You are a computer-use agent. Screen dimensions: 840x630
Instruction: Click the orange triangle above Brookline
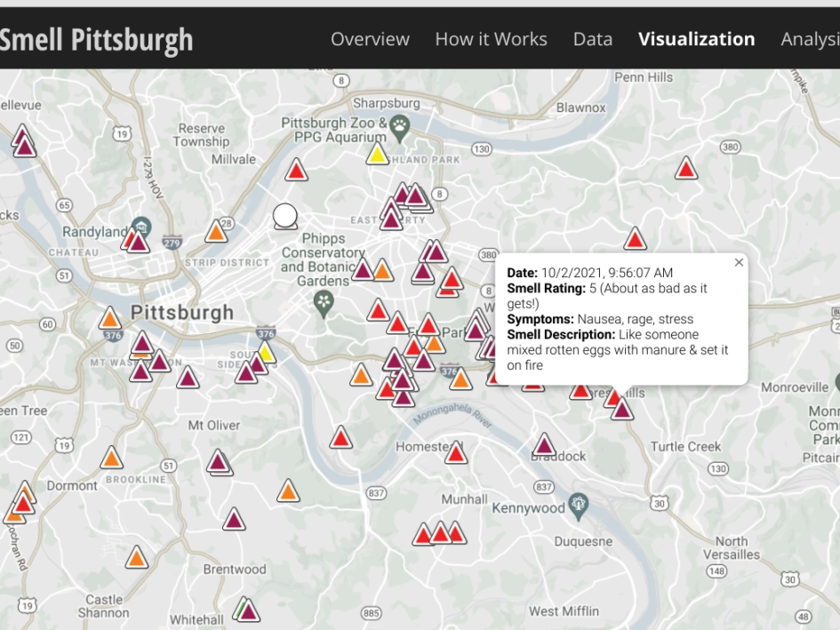tap(111, 457)
